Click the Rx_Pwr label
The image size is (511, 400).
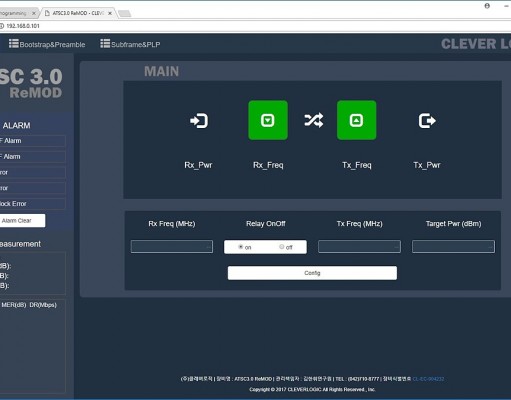coord(198,165)
